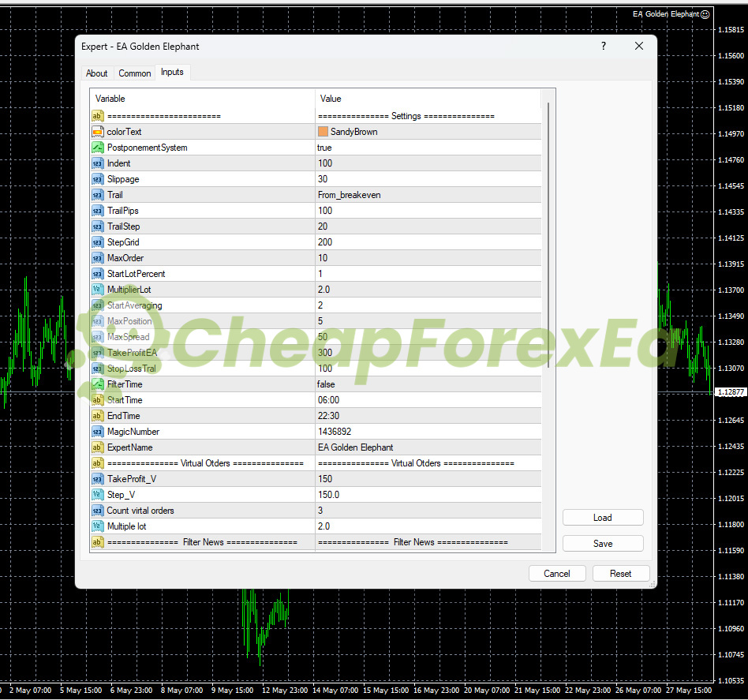The height and width of the screenshot is (700, 748).
Task: Select the Inputs tab
Action: point(172,72)
